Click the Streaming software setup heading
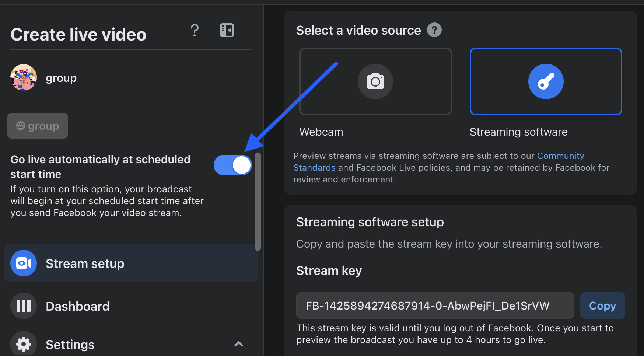The width and height of the screenshot is (644, 356). 370,222
